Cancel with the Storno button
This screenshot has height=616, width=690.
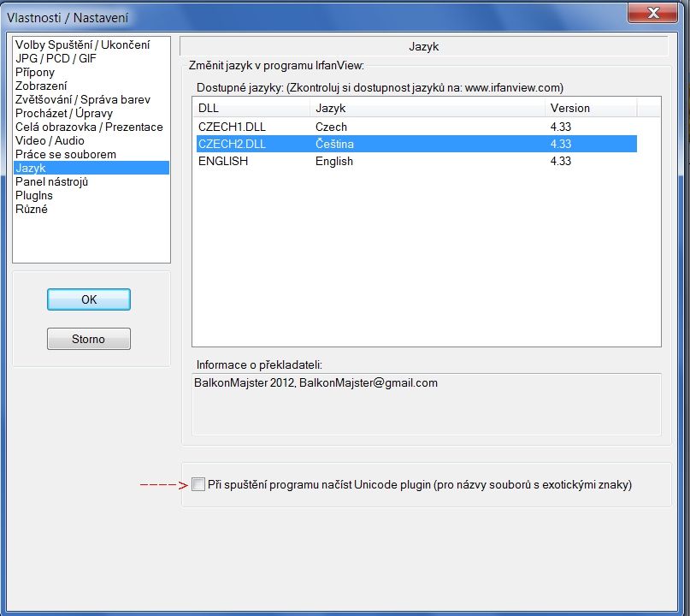click(x=89, y=339)
